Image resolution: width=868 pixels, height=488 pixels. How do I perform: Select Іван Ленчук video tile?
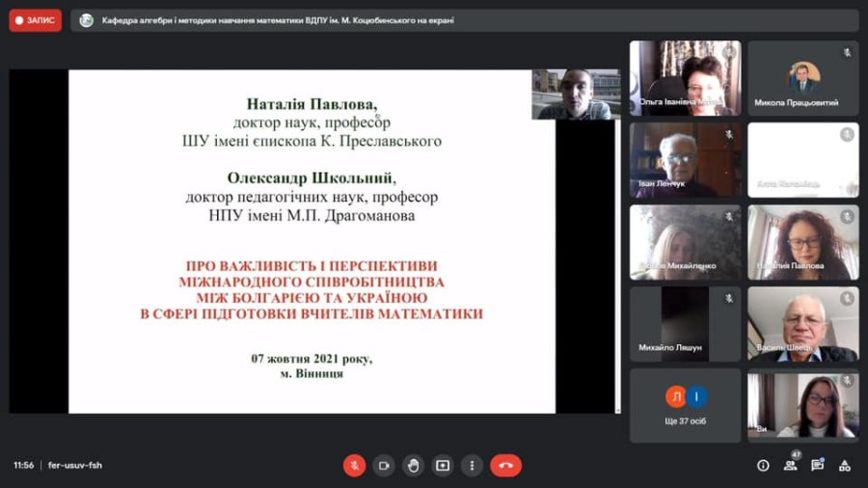coord(686,160)
